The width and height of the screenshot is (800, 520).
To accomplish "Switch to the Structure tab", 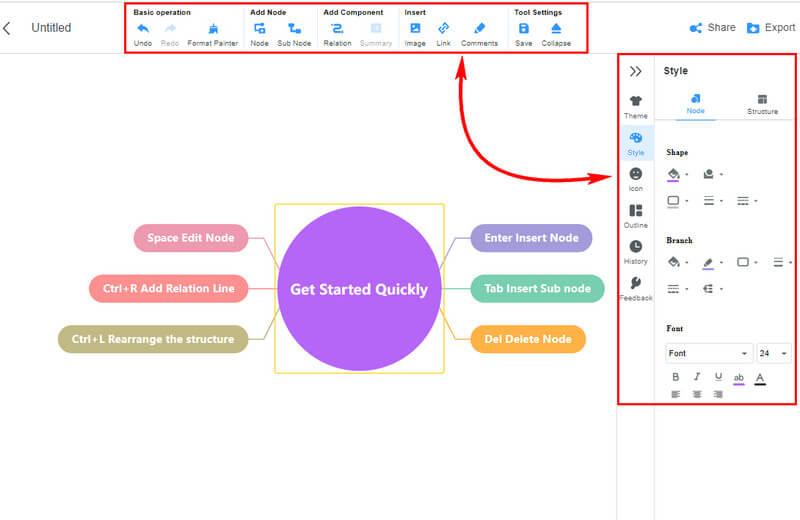I will tap(762, 104).
